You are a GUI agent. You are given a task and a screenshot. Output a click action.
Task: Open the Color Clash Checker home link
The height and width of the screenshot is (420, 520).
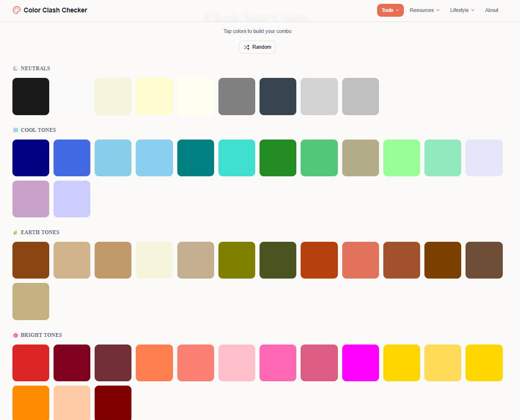(50, 10)
